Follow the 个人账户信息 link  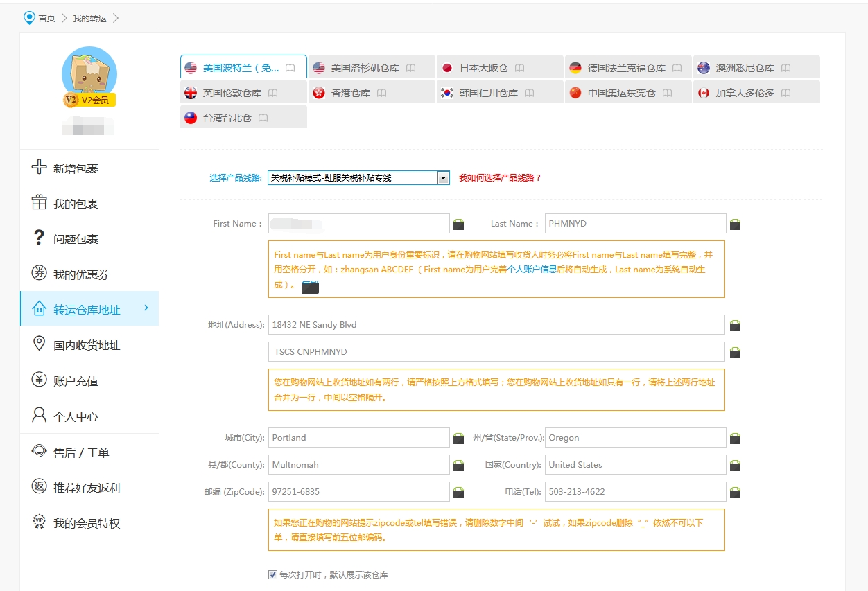click(x=532, y=270)
